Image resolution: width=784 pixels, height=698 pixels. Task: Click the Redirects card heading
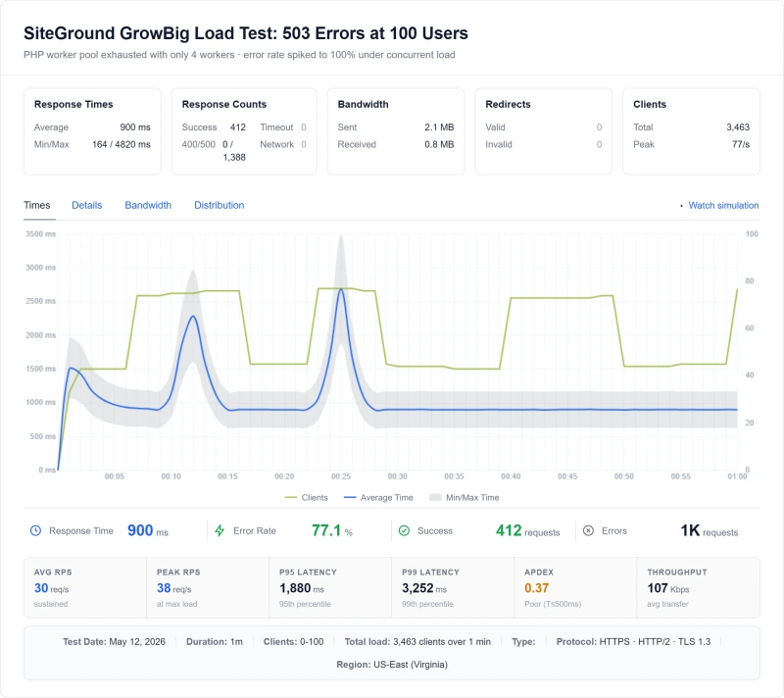(x=508, y=104)
